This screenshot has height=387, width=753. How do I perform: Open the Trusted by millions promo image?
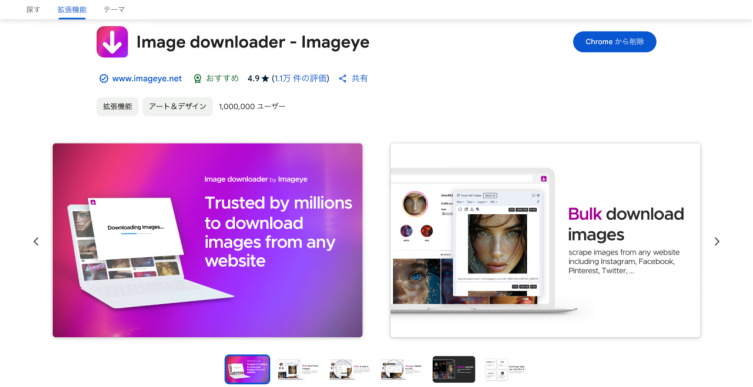pyautogui.click(x=207, y=240)
